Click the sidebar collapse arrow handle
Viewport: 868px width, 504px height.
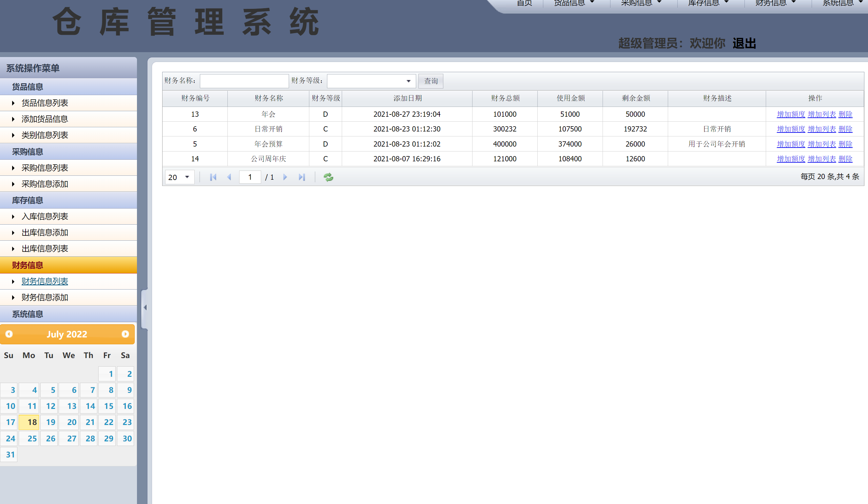[x=145, y=307]
